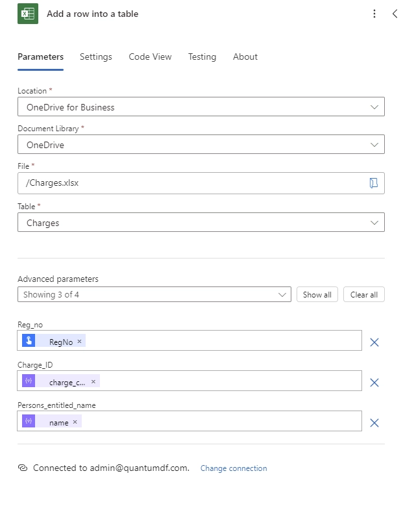
Task: Open the Location dropdown
Action: tap(374, 106)
